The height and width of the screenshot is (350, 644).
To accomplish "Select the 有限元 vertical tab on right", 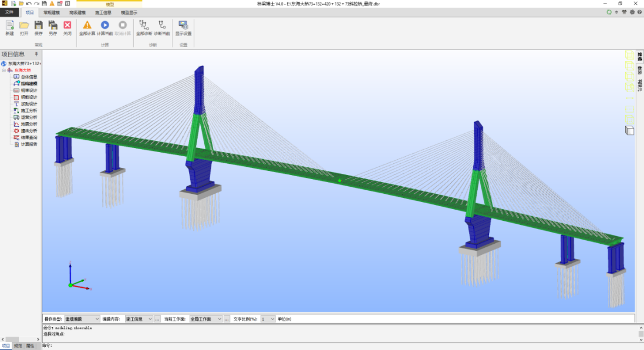I will click(x=640, y=85).
